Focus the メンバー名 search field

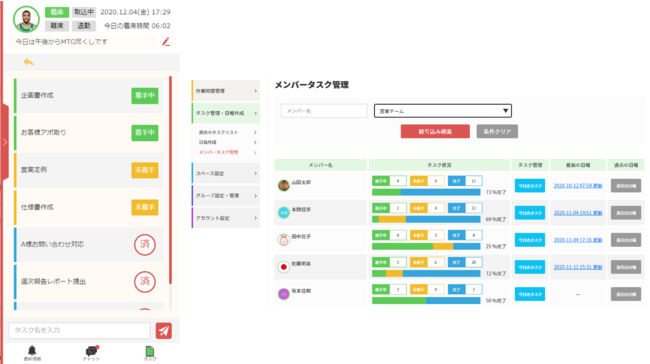pos(324,111)
